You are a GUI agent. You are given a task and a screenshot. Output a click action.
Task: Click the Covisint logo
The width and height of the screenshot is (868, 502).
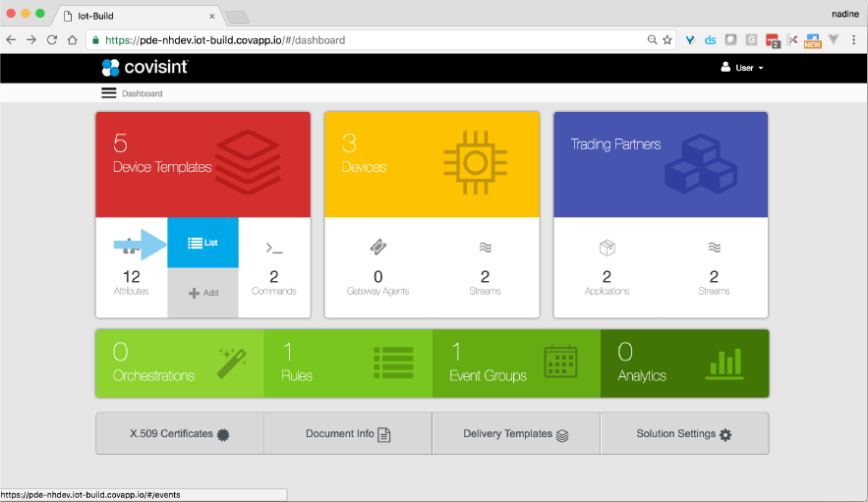tap(145, 68)
